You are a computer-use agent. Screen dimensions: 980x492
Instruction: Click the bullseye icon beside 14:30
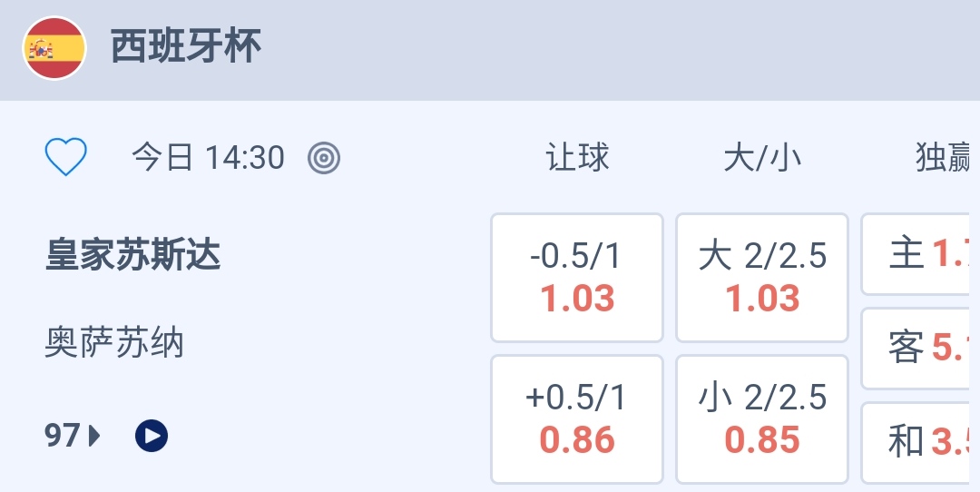coord(324,159)
